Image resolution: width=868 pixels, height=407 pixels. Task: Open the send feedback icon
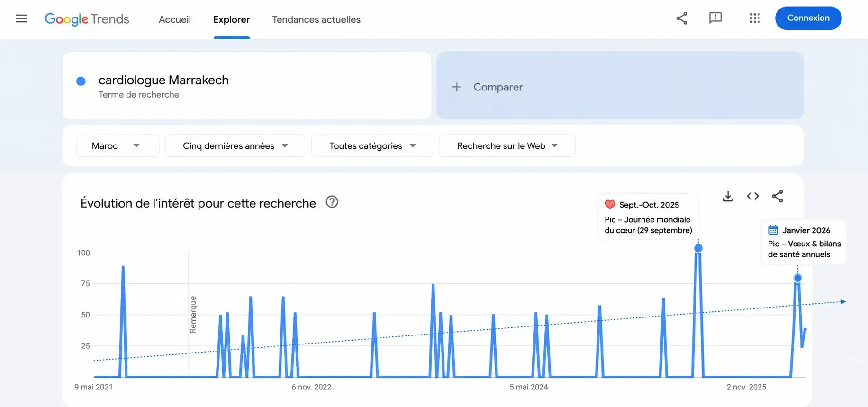[x=715, y=18]
